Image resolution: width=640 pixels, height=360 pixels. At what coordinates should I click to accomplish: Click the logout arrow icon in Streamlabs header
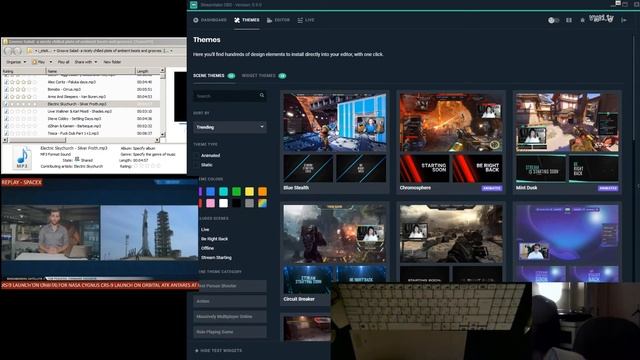pos(624,20)
